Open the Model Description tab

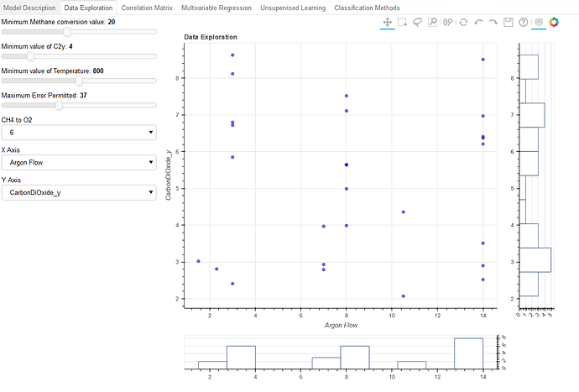pos(29,8)
